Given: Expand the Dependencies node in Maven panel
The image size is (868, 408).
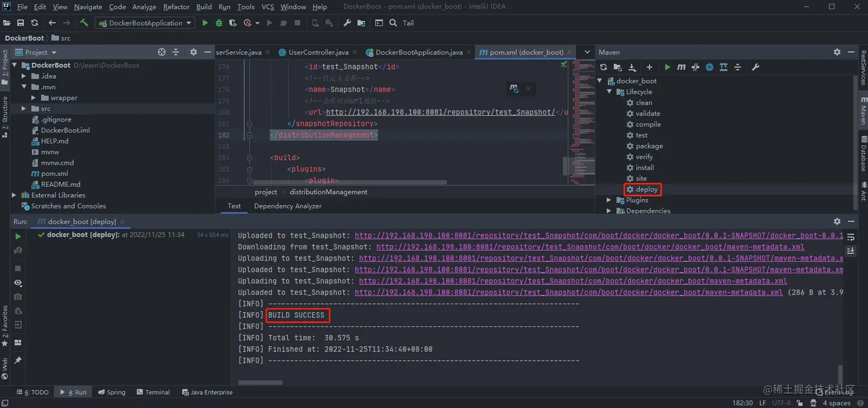Looking at the screenshot, I should (610, 211).
